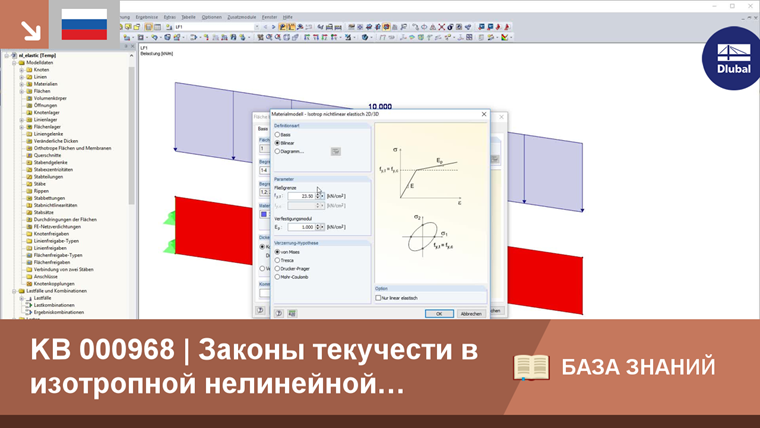Image resolution: width=760 pixels, height=428 pixels.
Task: Select Tresca failure hypothesis
Action: 277,260
